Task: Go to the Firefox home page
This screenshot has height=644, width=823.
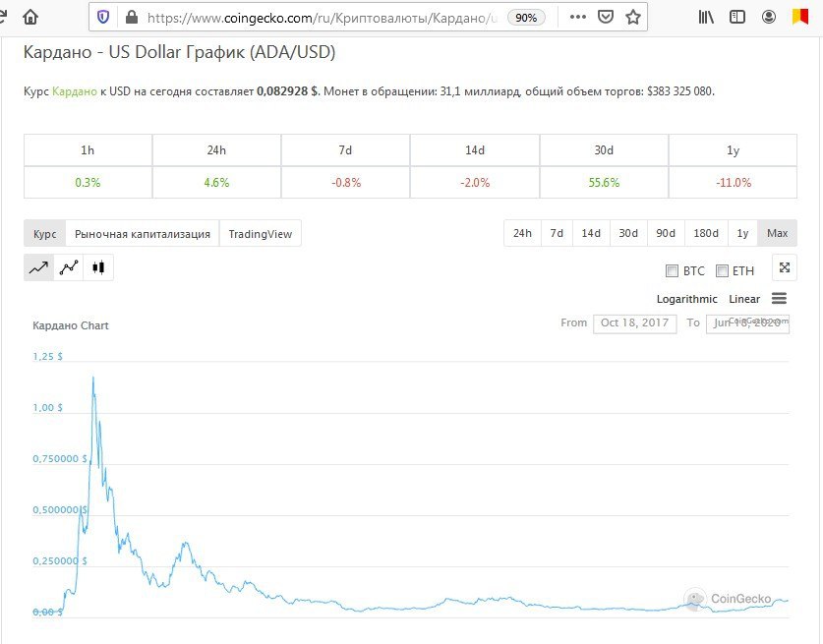Action: pyautogui.click(x=30, y=18)
